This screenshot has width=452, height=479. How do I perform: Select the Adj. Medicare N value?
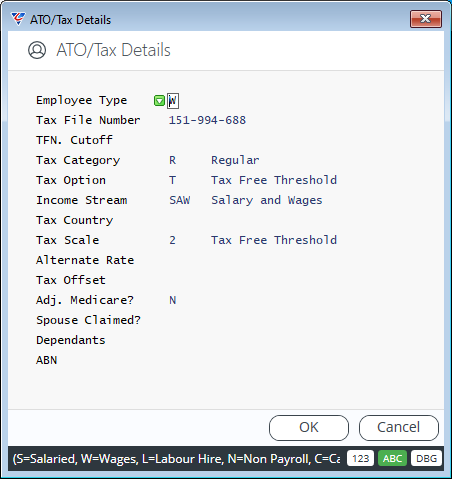tap(172, 300)
